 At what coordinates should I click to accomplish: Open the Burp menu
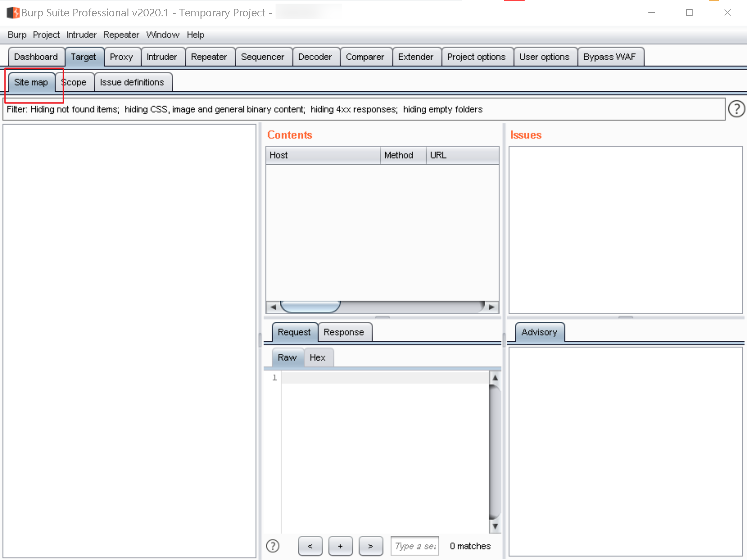pyautogui.click(x=17, y=34)
